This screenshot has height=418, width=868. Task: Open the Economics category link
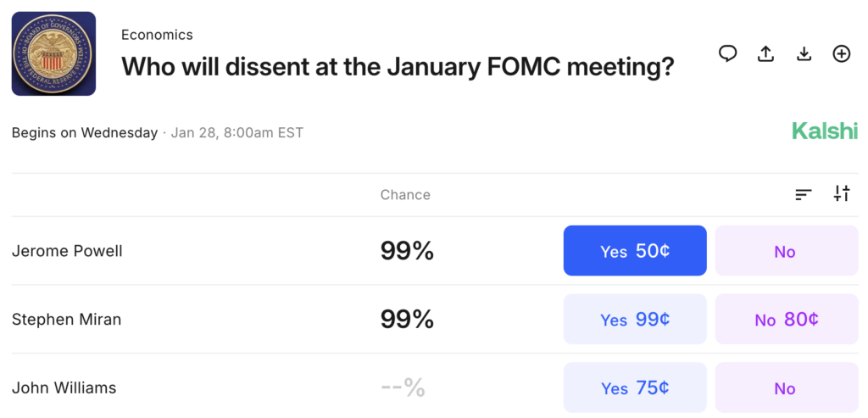point(157,35)
